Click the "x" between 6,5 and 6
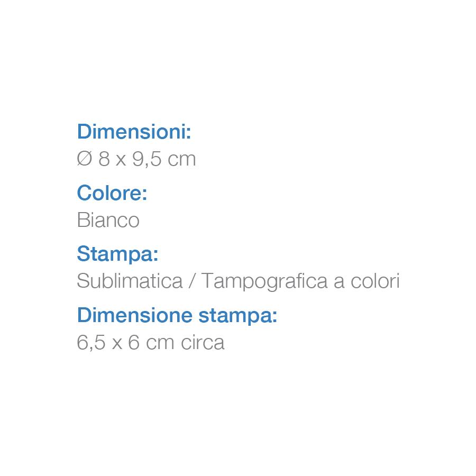 [x=116, y=343]
